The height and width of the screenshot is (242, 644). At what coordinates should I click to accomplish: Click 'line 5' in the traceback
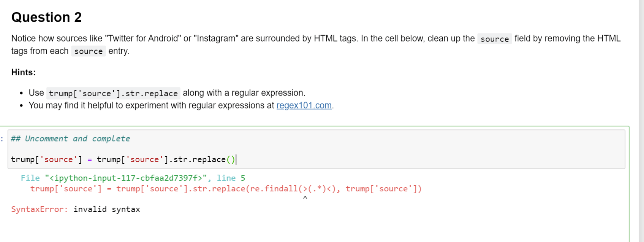(231, 178)
